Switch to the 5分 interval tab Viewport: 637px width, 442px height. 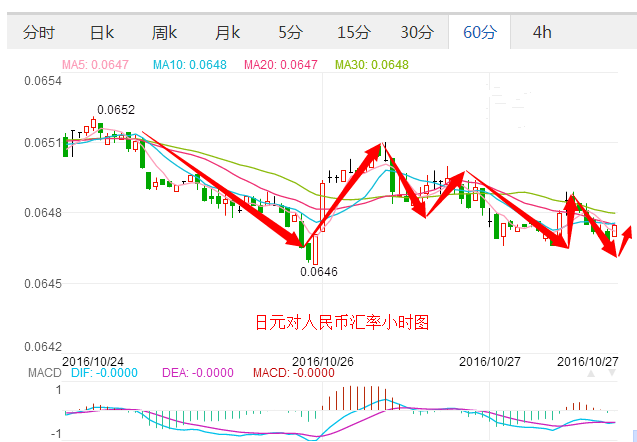point(290,32)
